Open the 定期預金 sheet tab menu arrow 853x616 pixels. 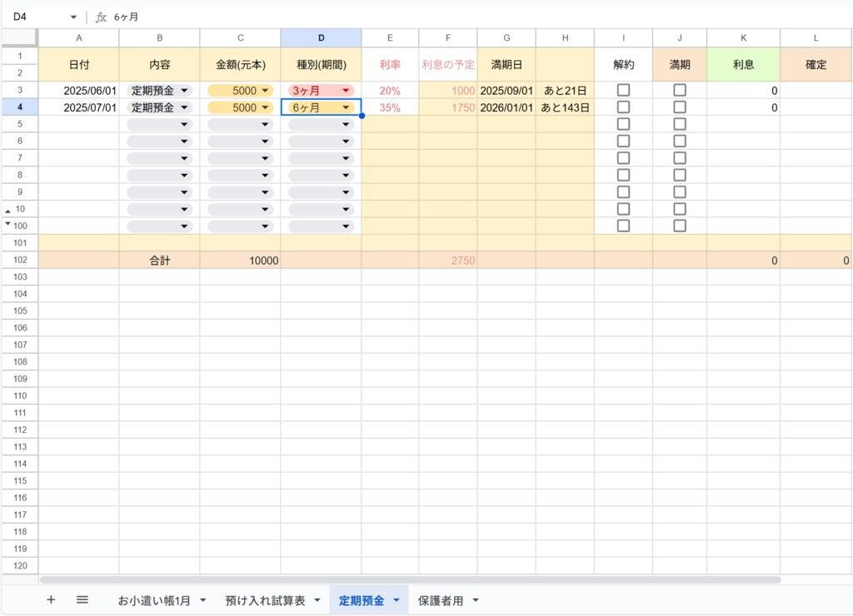coord(396,599)
